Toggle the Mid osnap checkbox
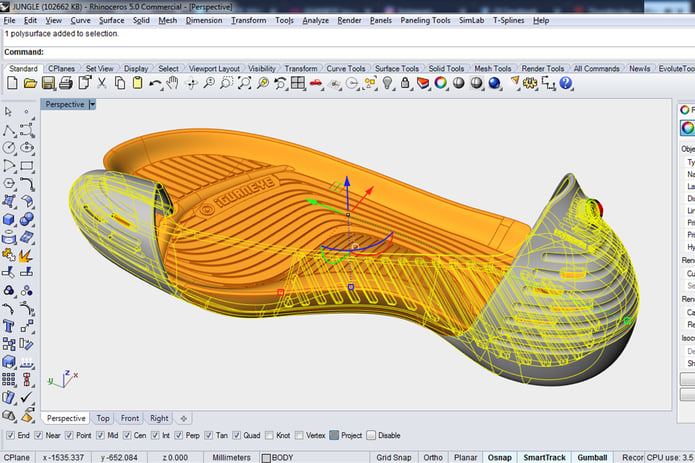Viewport: 695px width, 463px height. tap(100, 436)
